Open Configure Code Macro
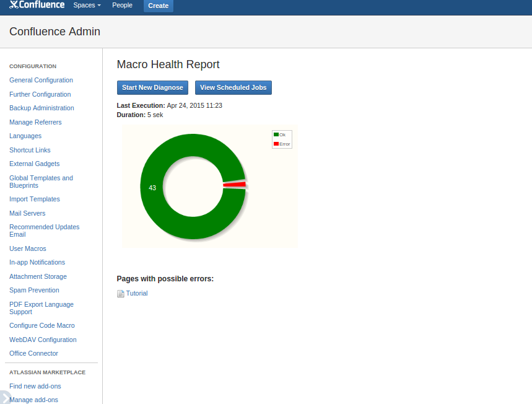This screenshot has width=532, height=404. [x=42, y=325]
